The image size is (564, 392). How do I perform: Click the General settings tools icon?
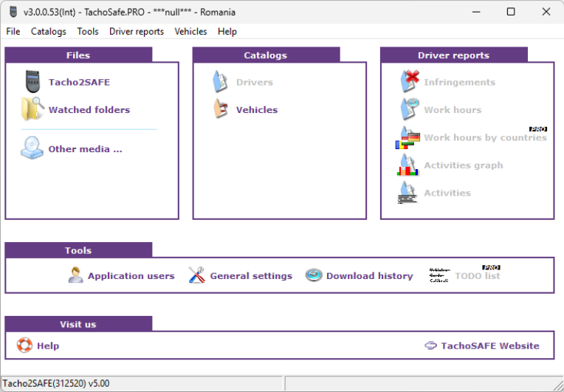pyautogui.click(x=196, y=275)
